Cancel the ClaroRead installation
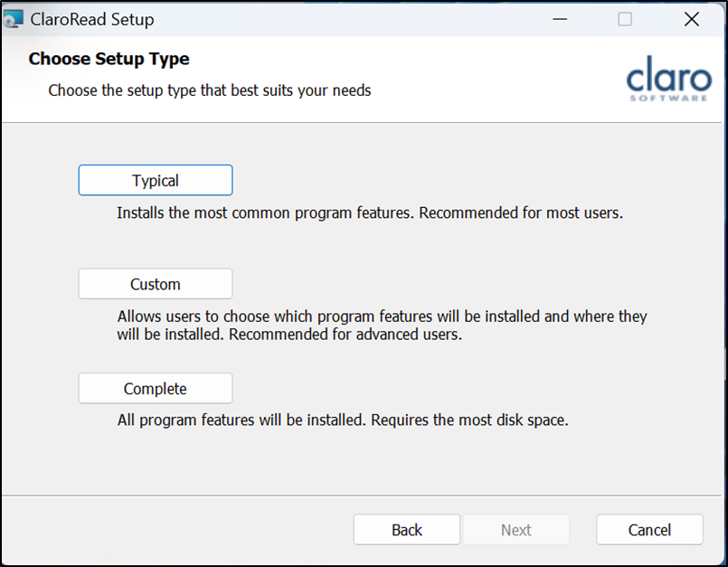 pos(649,530)
